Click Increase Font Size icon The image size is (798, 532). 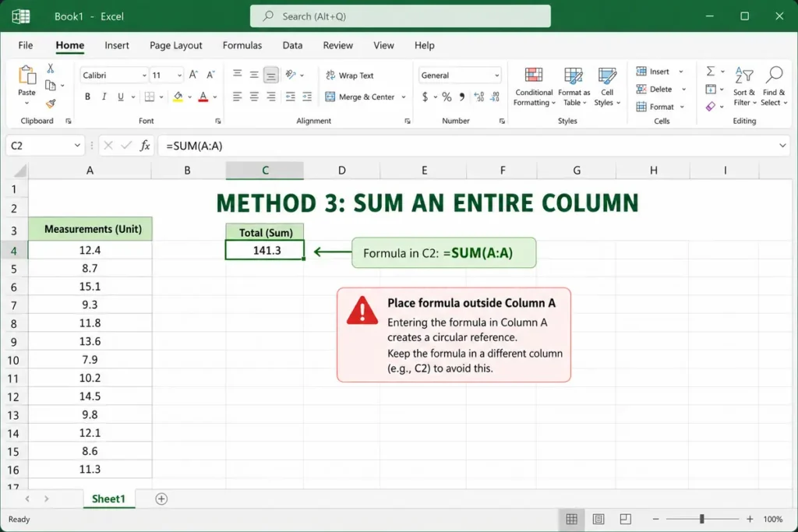click(x=193, y=76)
